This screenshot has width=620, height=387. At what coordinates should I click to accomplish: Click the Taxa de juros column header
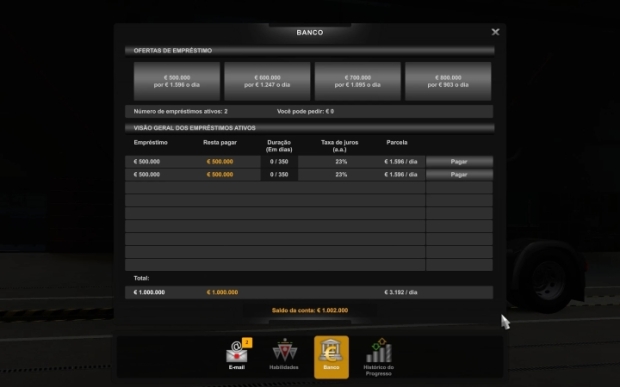coord(340,146)
